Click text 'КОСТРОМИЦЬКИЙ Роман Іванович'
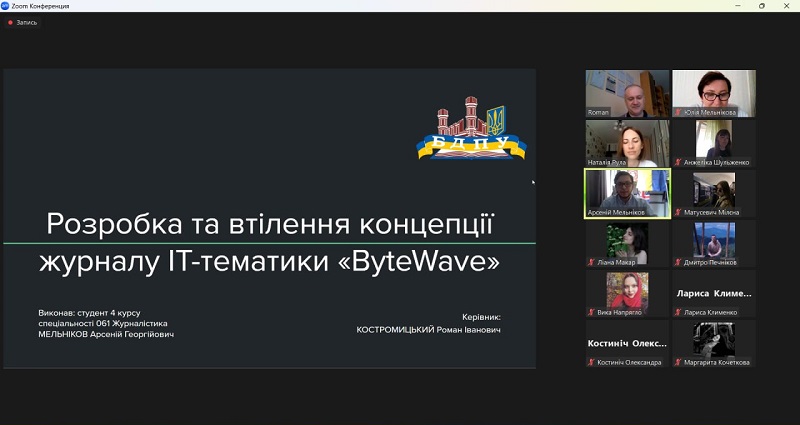Screen dimensions: 800x425 (x=429, y=330)
